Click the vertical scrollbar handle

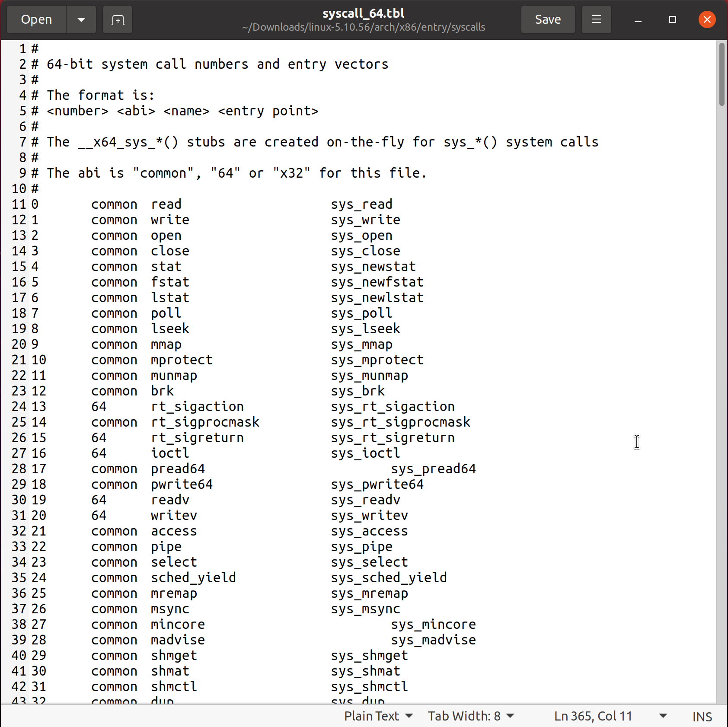(722, 74)
